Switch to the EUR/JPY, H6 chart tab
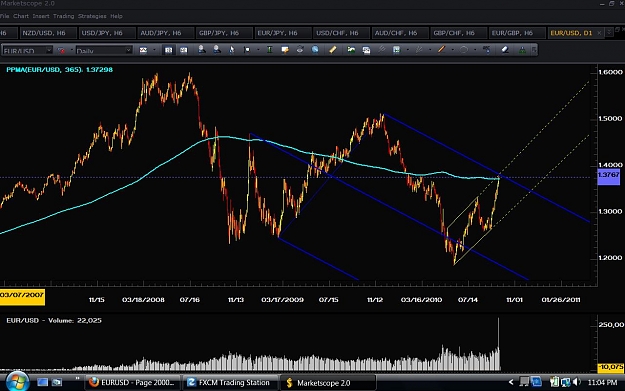 point(282,33)
